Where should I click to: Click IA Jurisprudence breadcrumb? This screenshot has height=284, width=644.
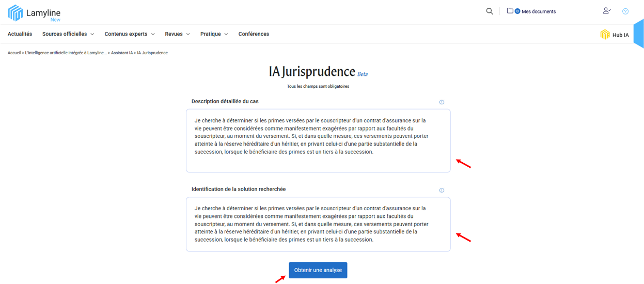click(x=152, y=53)
